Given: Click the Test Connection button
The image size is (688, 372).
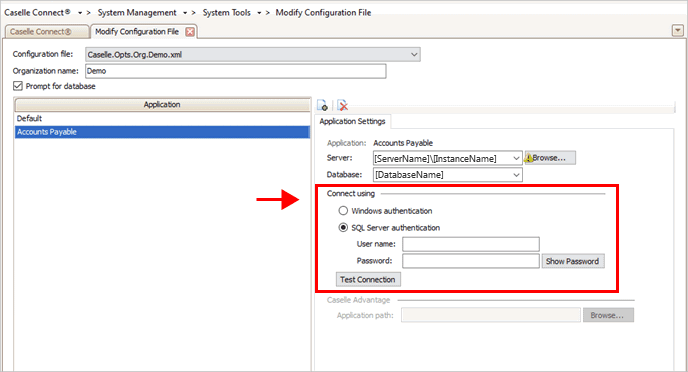Looking at the screenshot, I should (x=368, y=279).
